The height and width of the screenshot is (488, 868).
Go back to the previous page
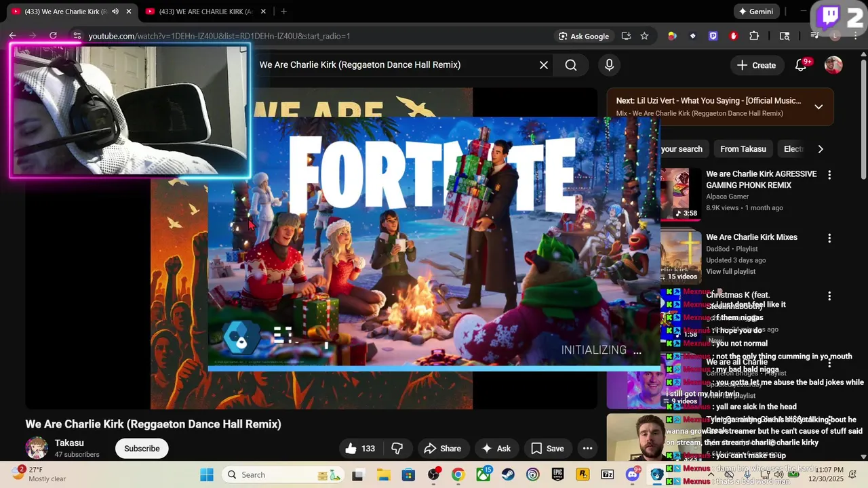pos(12,36)
